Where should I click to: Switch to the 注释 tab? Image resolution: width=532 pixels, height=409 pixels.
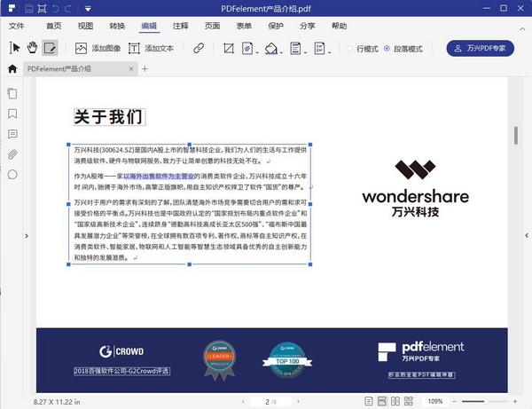click(x=181, y=26)
